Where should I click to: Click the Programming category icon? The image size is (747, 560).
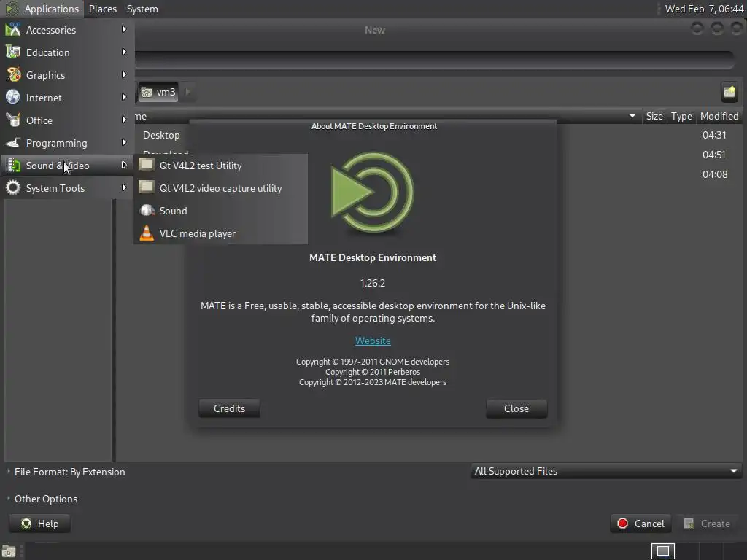13,142
